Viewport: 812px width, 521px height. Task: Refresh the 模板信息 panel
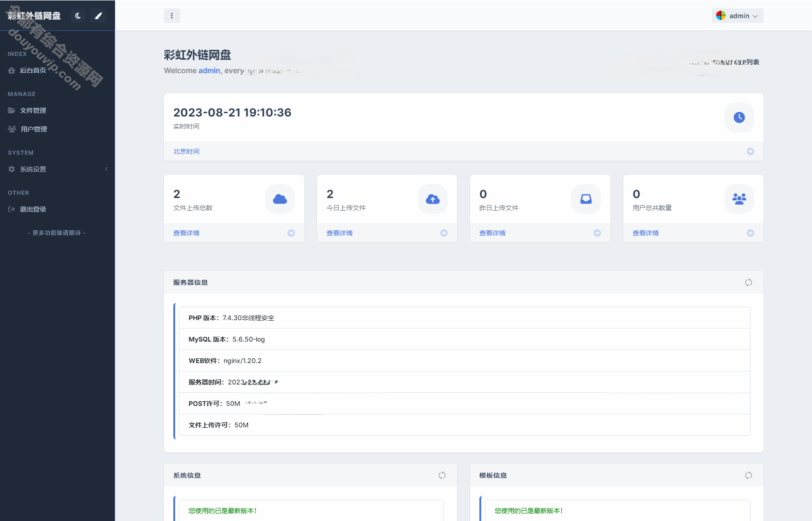click(x=749, y=475)
